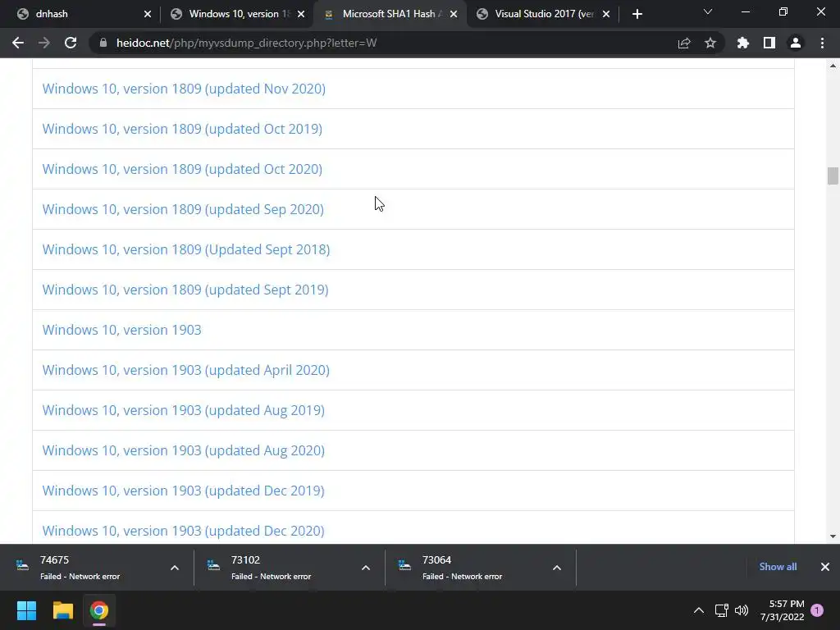Click the failed download 73102
Viewport: 840px width, 630px height.
[271, 568]
